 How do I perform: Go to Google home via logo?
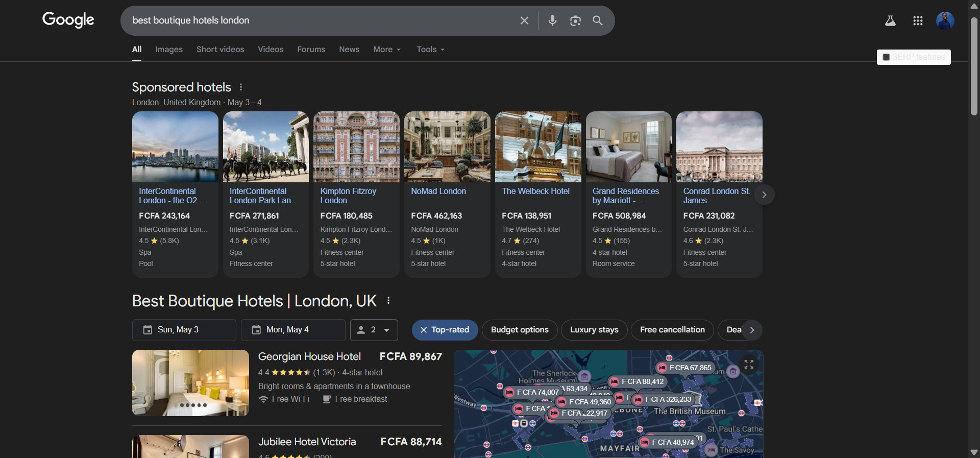pos(68,19)
